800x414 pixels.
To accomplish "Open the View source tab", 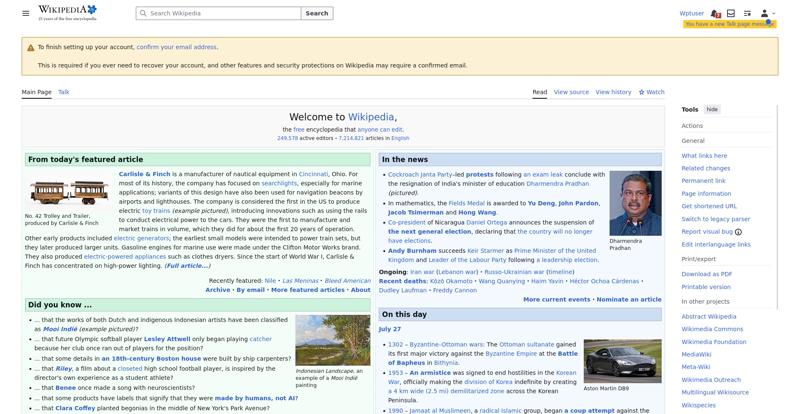I will (571, 92).
